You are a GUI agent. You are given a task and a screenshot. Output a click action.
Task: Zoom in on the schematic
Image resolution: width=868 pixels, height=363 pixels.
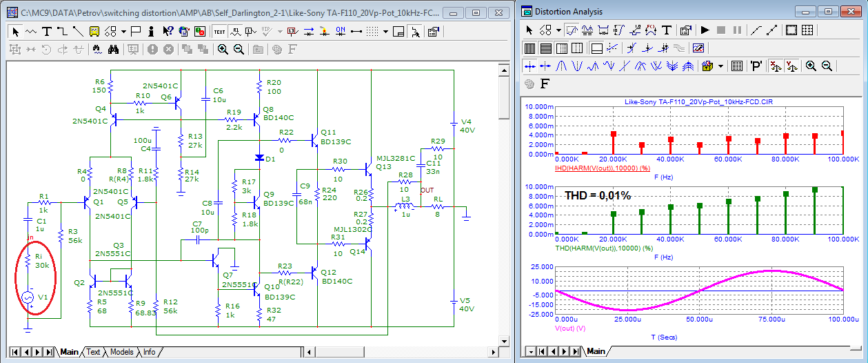[x=223, y=49]
